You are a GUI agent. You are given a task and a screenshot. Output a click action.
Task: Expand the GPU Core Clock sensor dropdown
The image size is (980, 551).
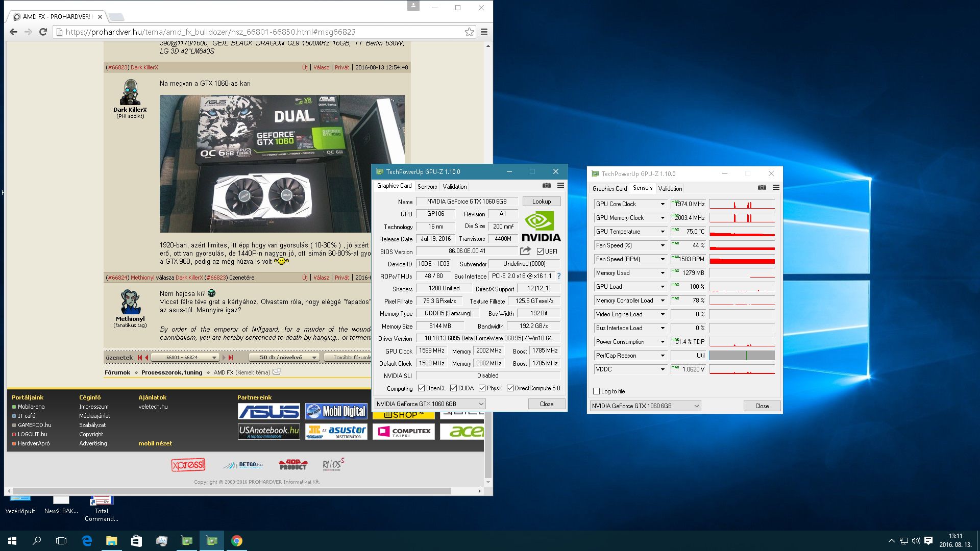tap(663, 204)
